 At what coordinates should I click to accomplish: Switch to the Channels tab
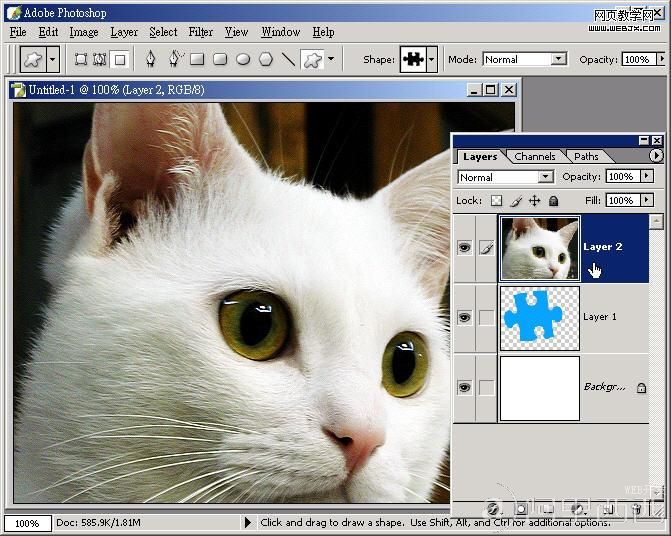tap(535, 156)
